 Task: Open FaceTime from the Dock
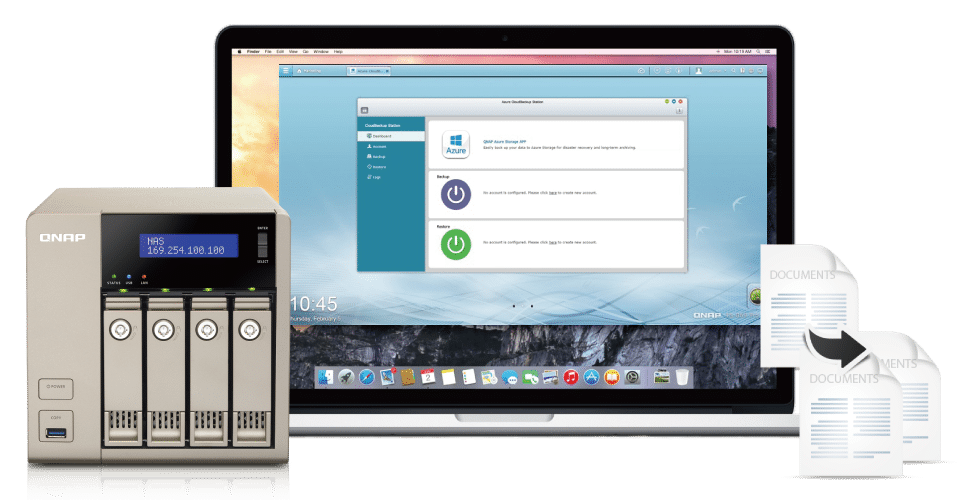coord(530,377)
